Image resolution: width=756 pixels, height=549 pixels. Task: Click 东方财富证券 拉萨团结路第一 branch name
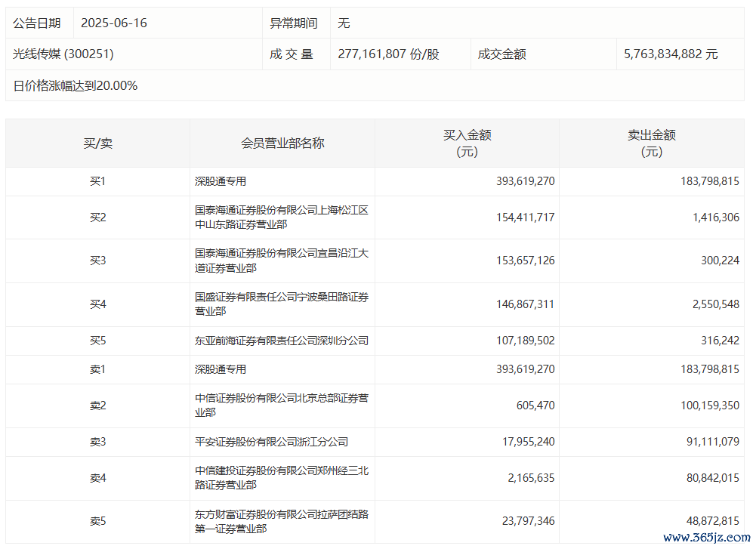click(x=282, y=522)
